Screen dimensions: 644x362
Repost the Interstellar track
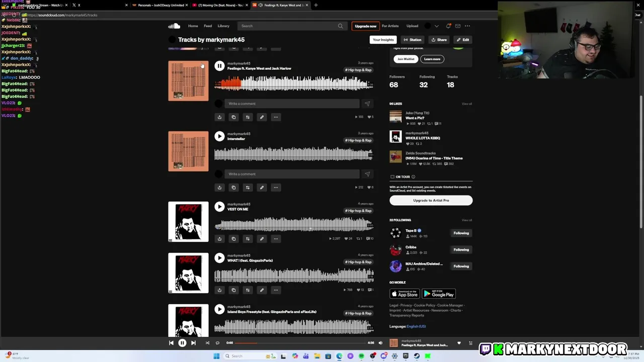[248, 188]
